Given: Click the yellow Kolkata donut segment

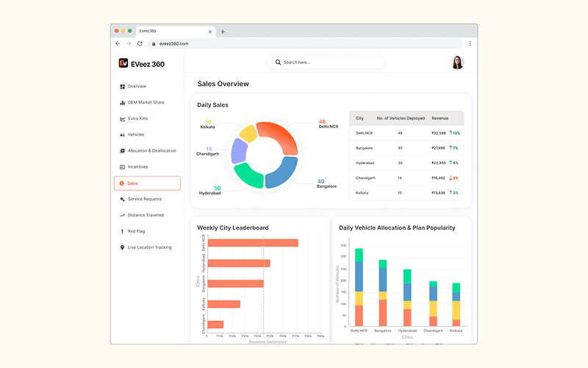Looking at the screenshot, I should coord(248,133).
